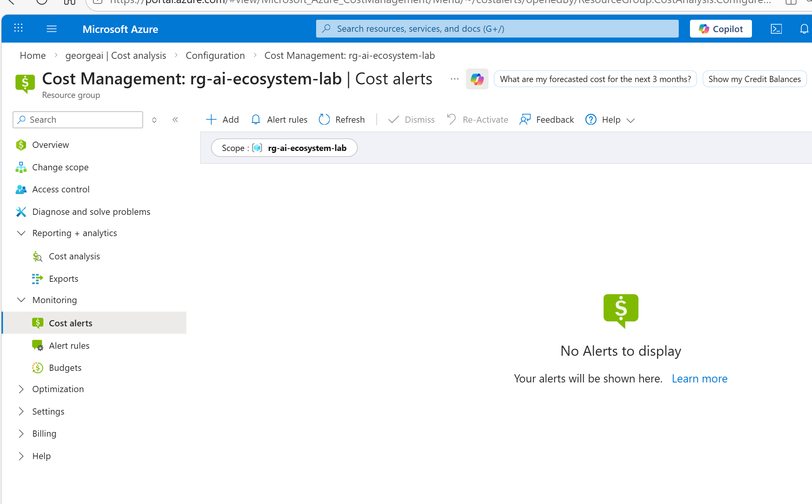812x504 pixels.
Task: Click the Learn more link
Action: [700, 379]
